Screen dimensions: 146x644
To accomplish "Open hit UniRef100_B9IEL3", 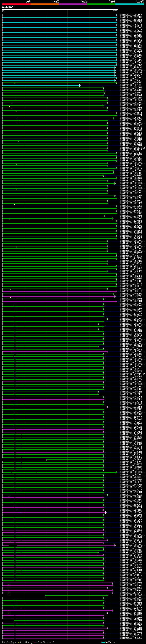I will [131, 20].
